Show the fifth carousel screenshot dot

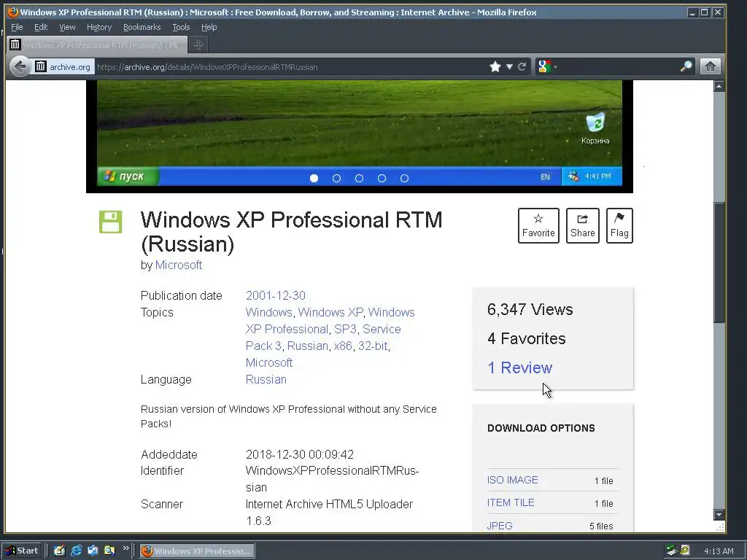point(404,178)
